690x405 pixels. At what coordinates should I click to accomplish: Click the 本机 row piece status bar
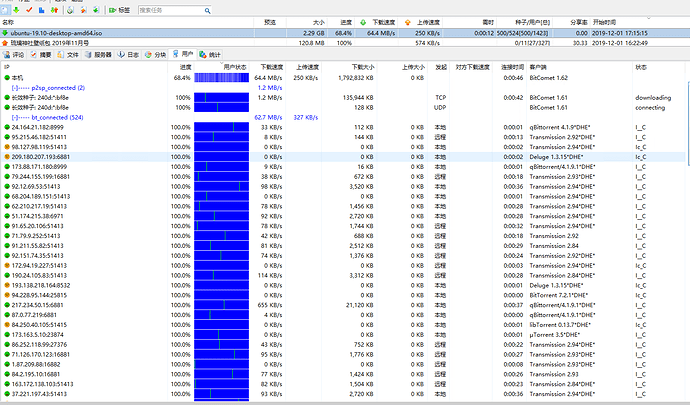(220, 77)
